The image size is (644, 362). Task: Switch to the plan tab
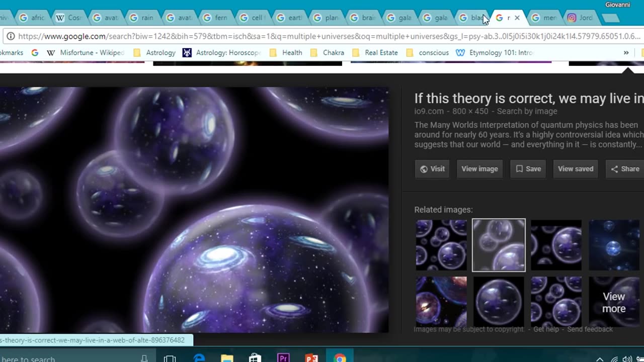click(x=326, y=18)
